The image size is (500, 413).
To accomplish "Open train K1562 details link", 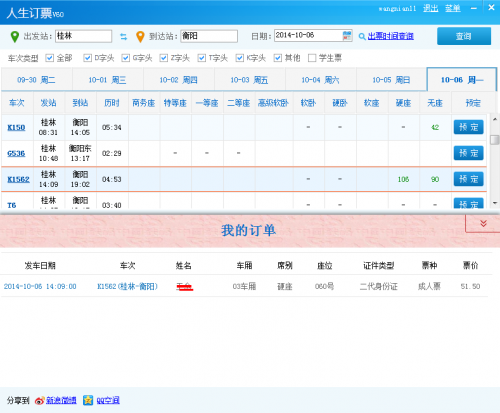I will [18, 179].
